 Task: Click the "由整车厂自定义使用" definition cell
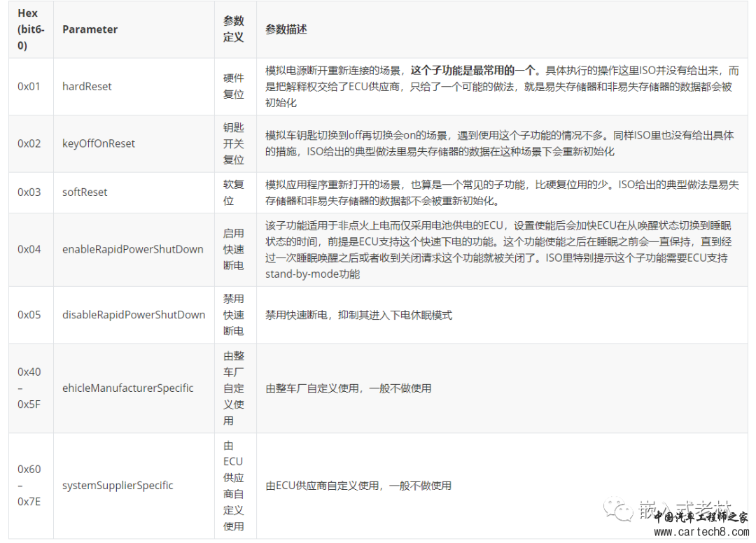234,388
